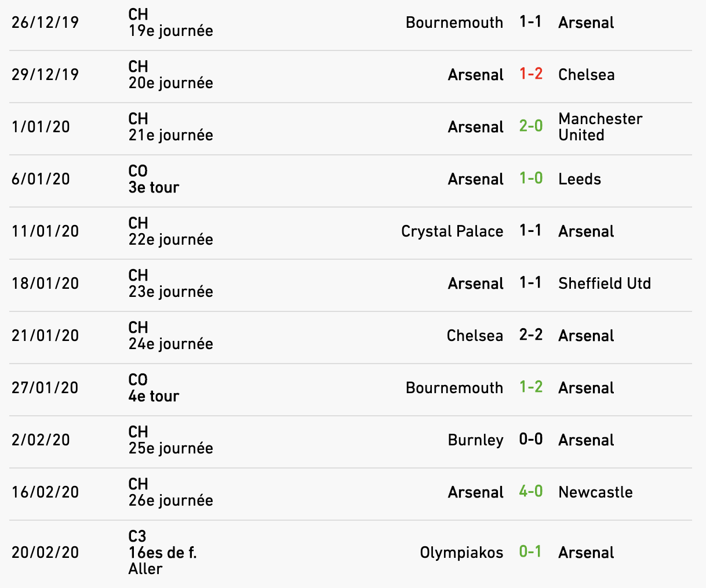Screen dimensions: 706x588
Task: Click the 1-2 score of Arsenal versus Chelsea
Action: point(530,74)
